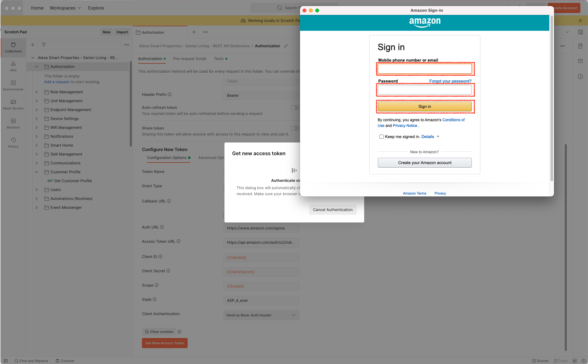The height and width of the screenshot is (364, 588).
Task: Switch to the Pre-request Script tab
Action: [x=190, y=59]
